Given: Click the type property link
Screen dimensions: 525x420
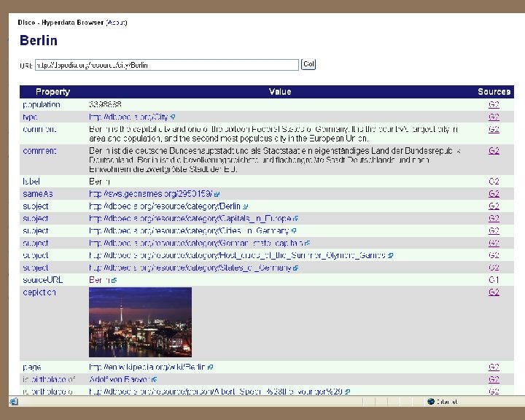Looking at the screenshot, I should click(x=30, y=117).
